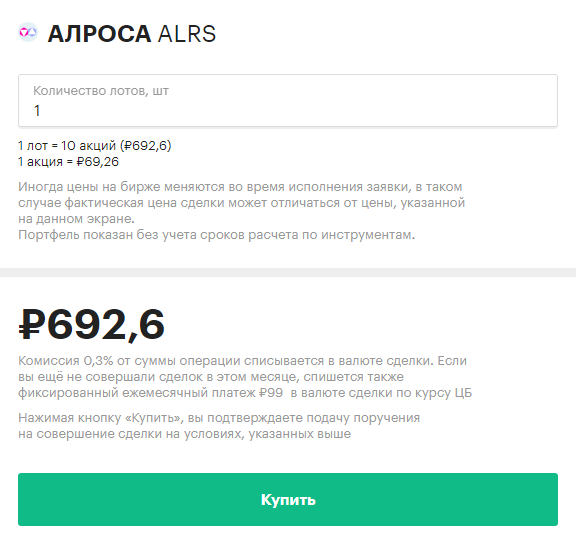The width and height of the screenshot is (576, 550).
Task: Click the ALRS ticker label
Action: click(x=187, y=34)
